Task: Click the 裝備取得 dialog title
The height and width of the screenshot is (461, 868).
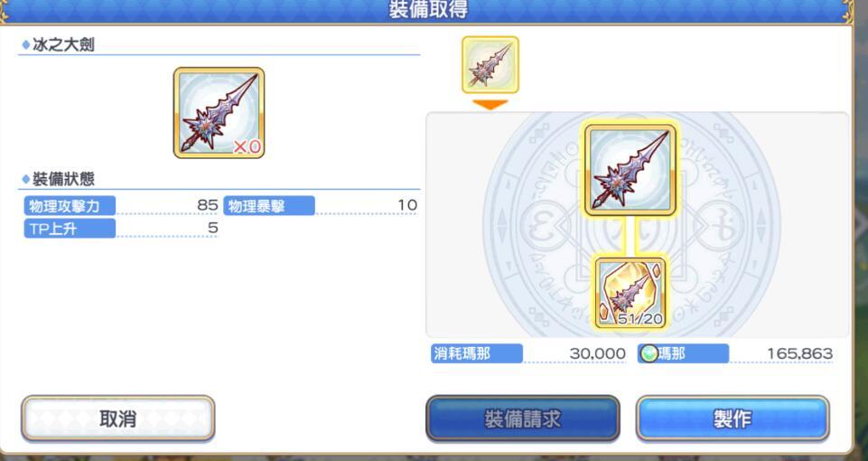Action: pos(428,9)
